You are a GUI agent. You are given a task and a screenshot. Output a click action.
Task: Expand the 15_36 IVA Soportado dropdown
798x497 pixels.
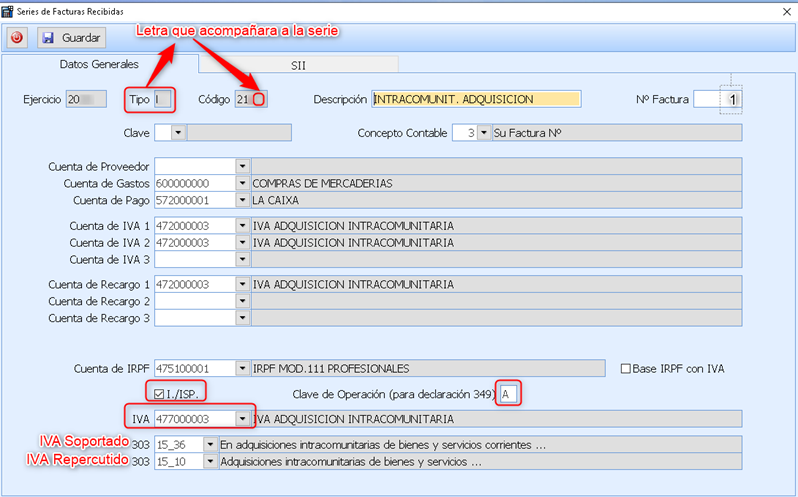209,444
